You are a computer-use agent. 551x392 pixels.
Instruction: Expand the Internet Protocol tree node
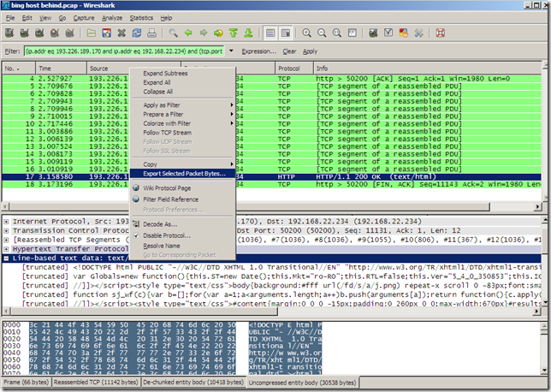6,222
